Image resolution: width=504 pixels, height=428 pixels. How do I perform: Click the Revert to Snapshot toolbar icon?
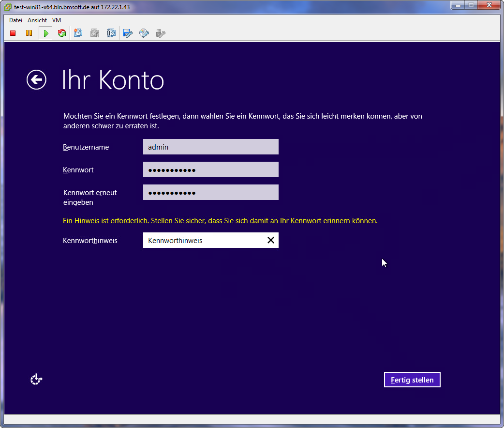(95, 33)
